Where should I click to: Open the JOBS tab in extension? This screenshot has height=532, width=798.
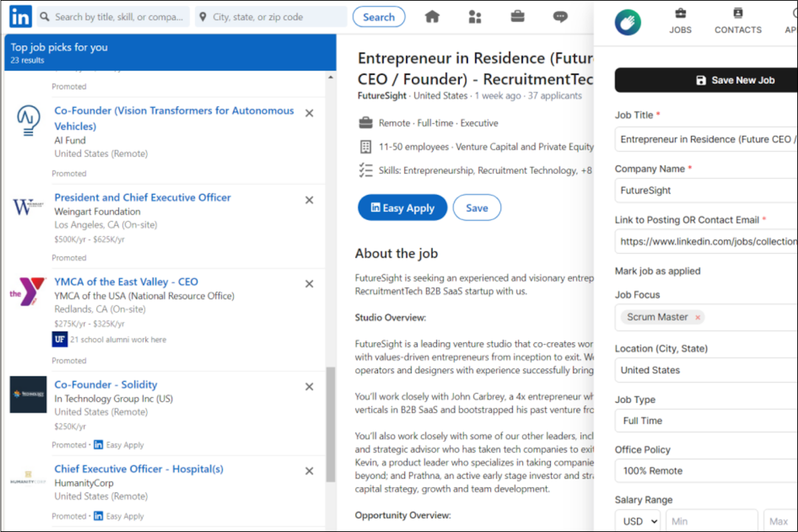680,21
